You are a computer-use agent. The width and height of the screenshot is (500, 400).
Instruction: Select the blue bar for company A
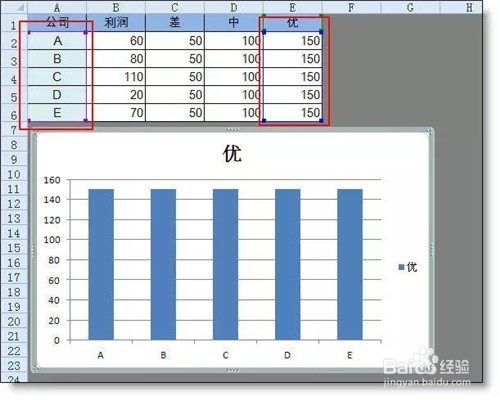pos(101,265)
